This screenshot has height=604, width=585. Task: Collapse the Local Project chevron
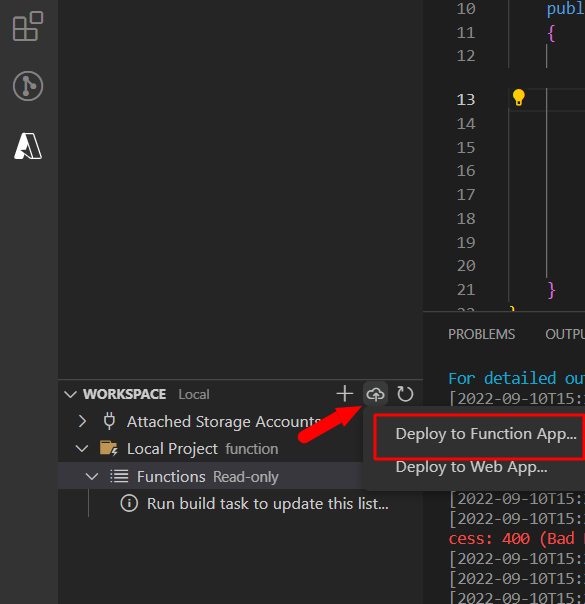point(82,448)
